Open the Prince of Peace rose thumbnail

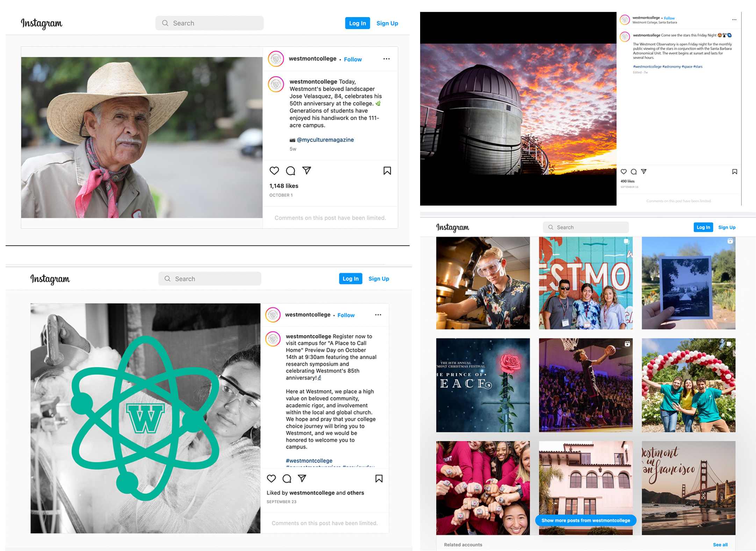[483, 385]
